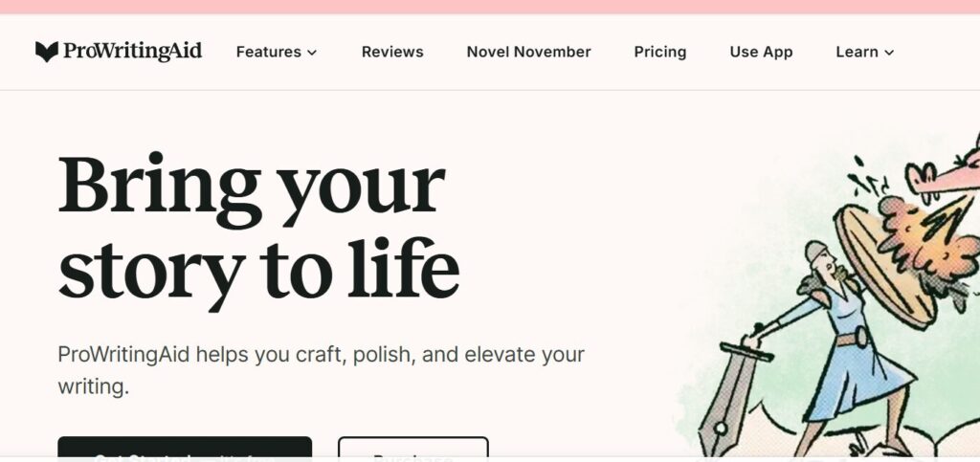Open the Learn menu
This screenshot has height=462, width=980.
(857, 52)
